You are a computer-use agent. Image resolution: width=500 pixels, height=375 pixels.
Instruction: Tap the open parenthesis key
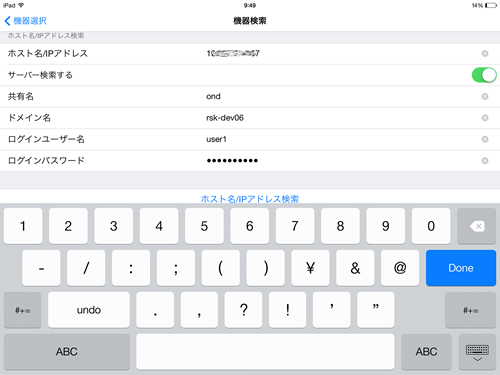pyautogui.click(x=221, y=268)
